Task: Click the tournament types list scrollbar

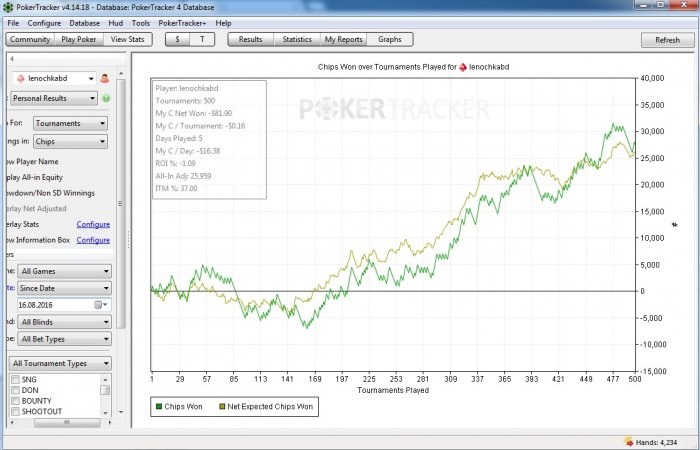Action: tap(105, 396)
